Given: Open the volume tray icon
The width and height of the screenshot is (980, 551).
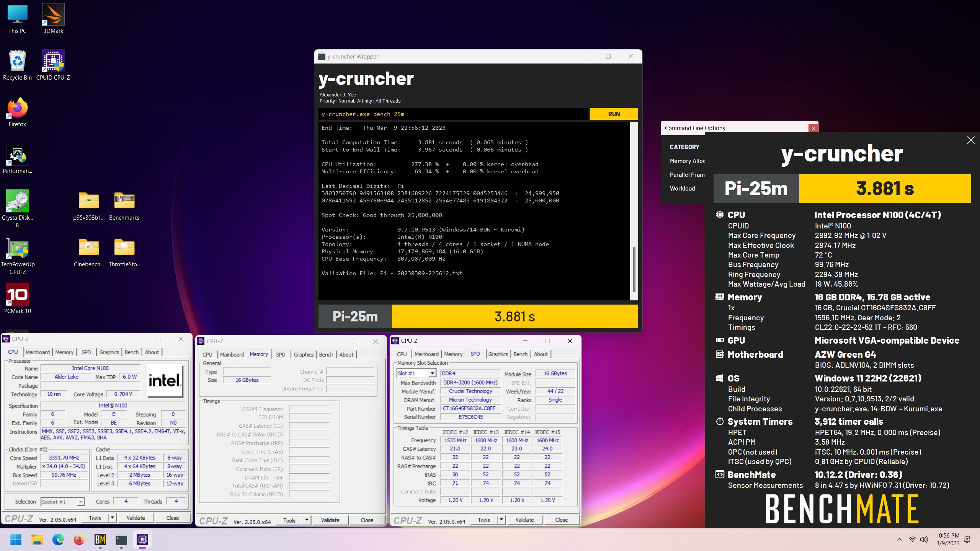Looking at the screenshot, I should (x=924, y=540).
